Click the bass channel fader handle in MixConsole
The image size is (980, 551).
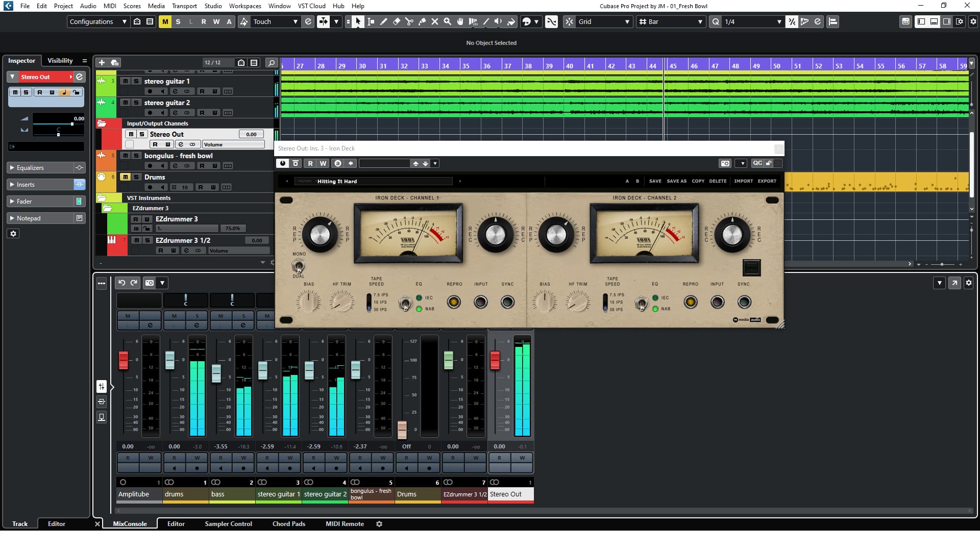[x=216, y=373]
